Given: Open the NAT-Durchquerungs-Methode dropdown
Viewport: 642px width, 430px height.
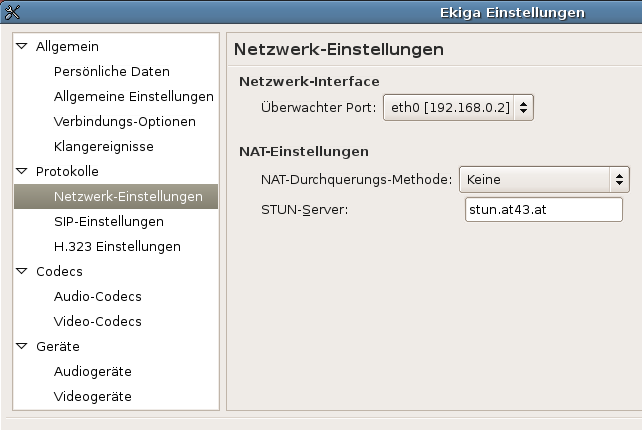Looking at the screenshot, I should [543, 180].
